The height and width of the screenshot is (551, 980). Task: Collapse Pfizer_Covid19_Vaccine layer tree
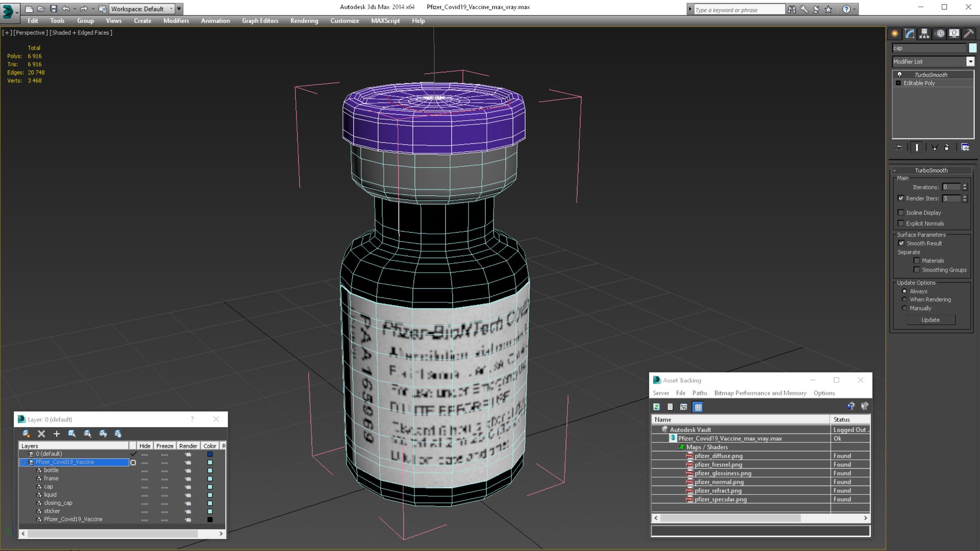click(x=23, y=462)
